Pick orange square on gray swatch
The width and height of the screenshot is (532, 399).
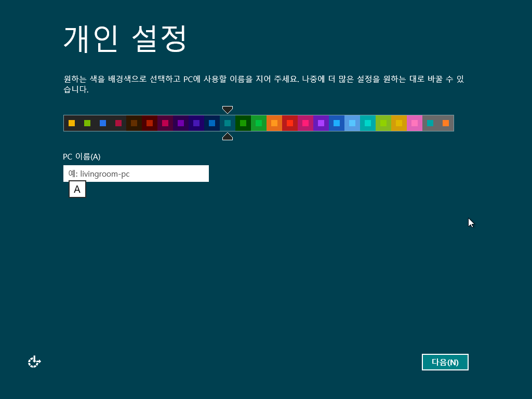point(446,123)
